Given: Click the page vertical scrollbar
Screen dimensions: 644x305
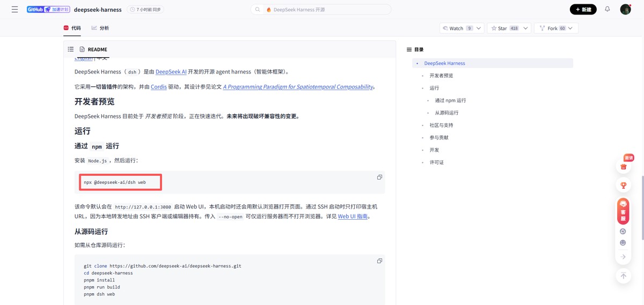Looking at the screenshot, I should (x=642, y=207).
